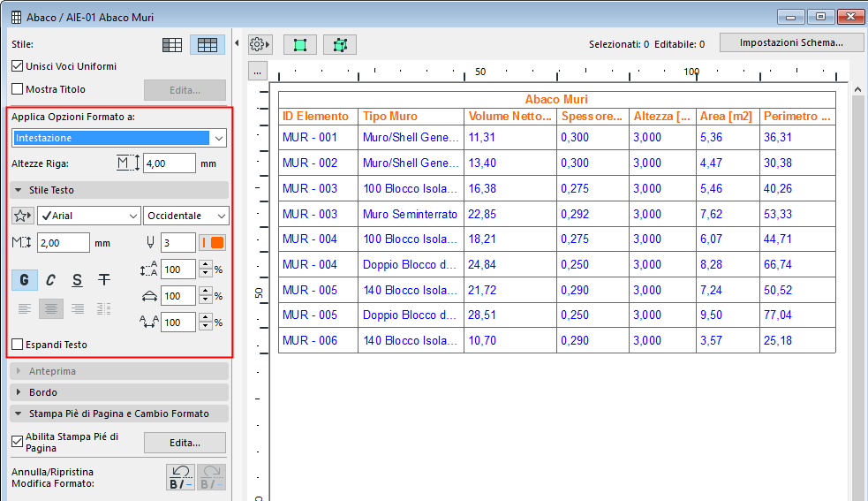The width and height of the screenshot is (868, 501).
Task: Click the undo format change icon
Action: coord(180,477)
